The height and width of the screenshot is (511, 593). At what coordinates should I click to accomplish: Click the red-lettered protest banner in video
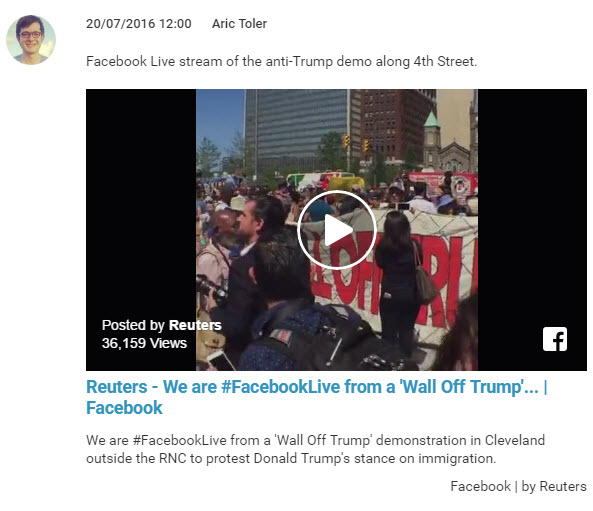coord(390,272)
